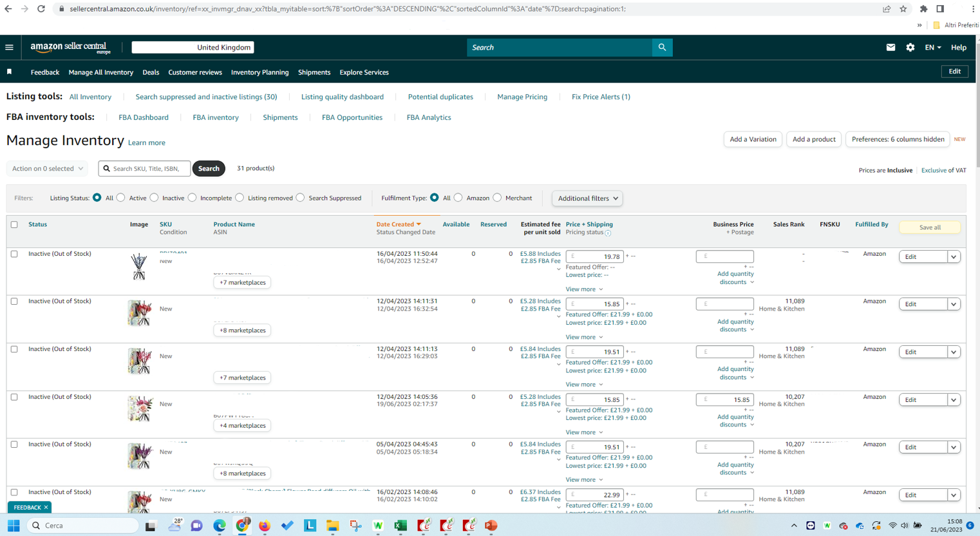Click the Amazon Seller Central logo
This screenshot has height=536, width=980.
[x=71, y=48]
